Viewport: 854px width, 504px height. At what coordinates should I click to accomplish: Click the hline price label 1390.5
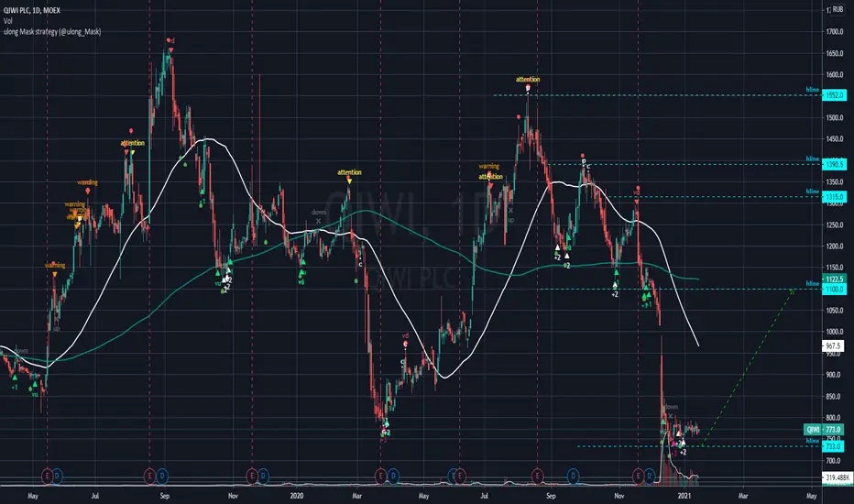835,164
